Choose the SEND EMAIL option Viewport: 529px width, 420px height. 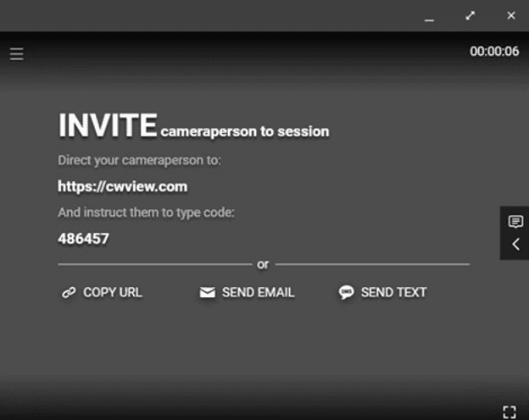[258, 293]
